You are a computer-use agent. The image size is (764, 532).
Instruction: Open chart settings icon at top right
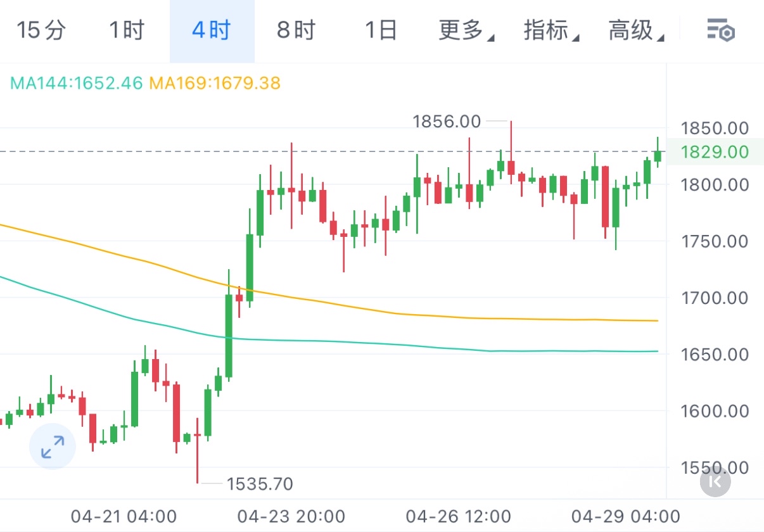coord(720,30)
